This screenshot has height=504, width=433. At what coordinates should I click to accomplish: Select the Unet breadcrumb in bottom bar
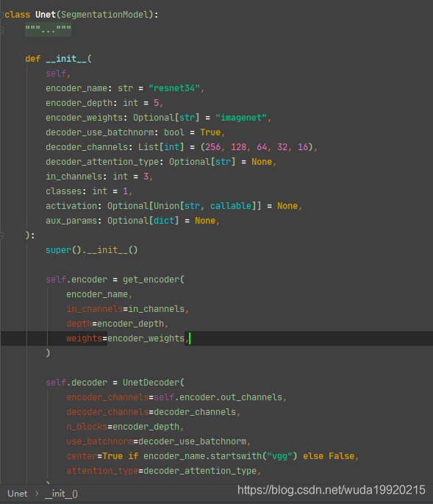(18, 494)
